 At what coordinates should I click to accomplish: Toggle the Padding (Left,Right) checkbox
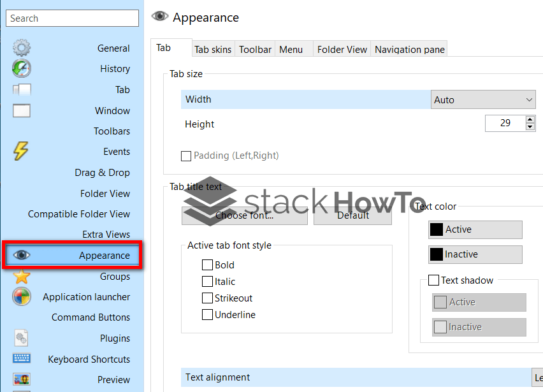click(x=186, y=156)
